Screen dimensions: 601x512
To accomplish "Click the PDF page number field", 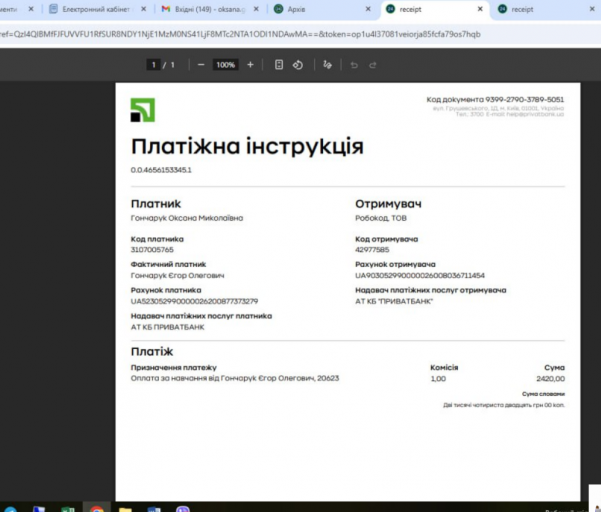I will (154, 65).
